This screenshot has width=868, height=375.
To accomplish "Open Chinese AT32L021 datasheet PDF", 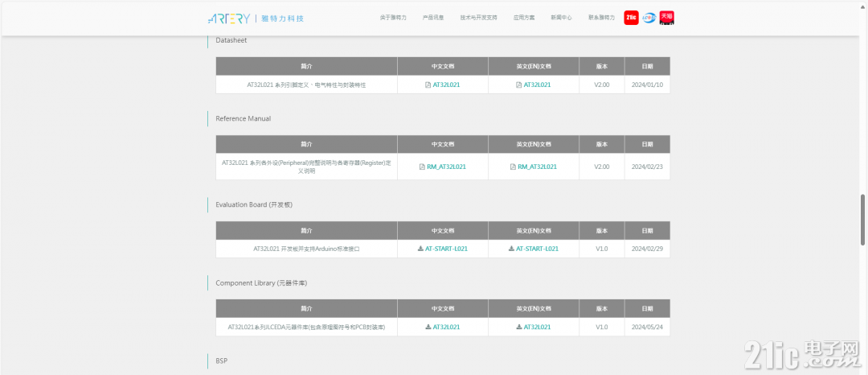I will 442,84.
